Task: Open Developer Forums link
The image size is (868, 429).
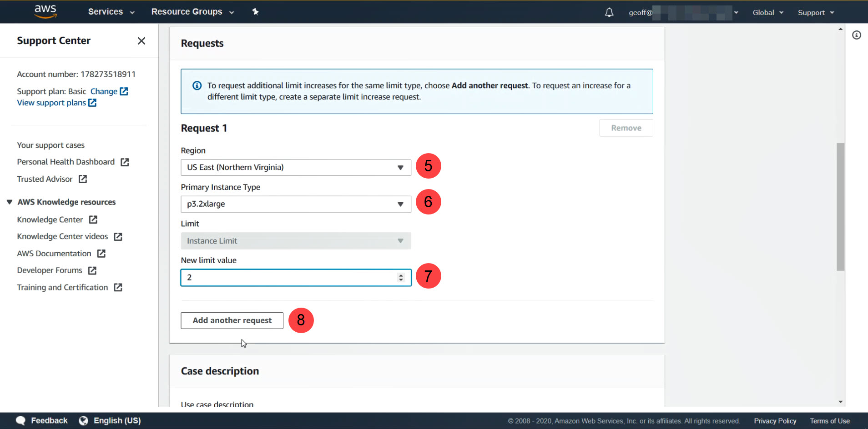Action: (x=50, y=270)
